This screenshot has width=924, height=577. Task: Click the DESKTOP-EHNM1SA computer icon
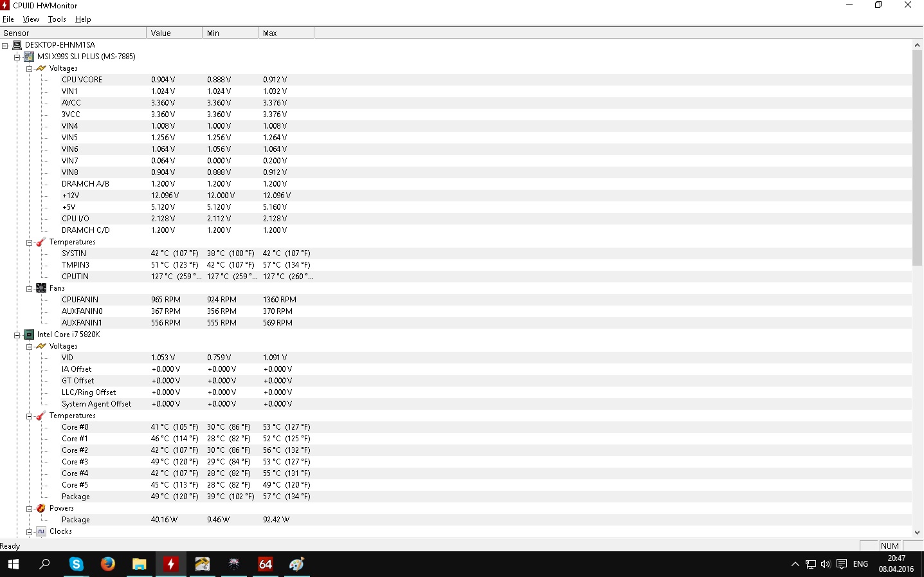click(17, 45)
